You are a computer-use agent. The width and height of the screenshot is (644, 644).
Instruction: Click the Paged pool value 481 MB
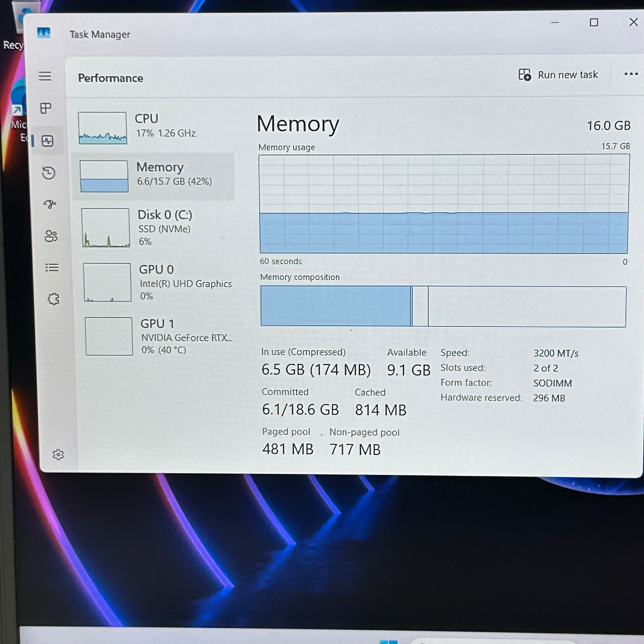click(x=288, y=449)
